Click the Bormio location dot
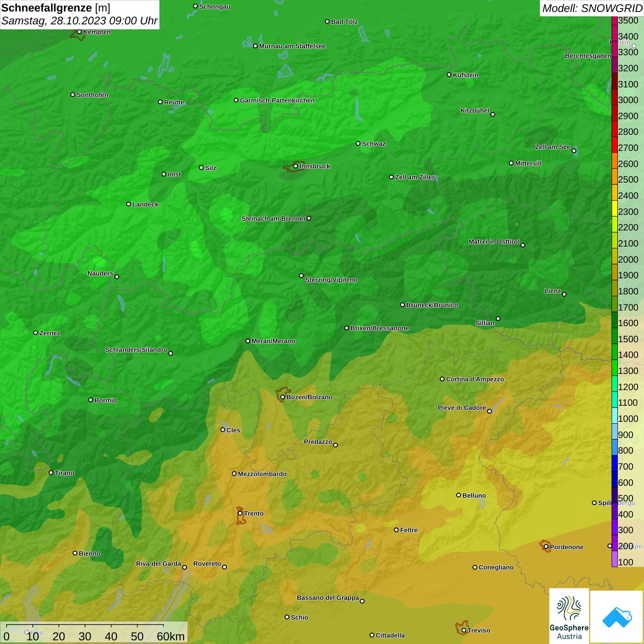The image size is (644, 644). [x=91, y=400]
